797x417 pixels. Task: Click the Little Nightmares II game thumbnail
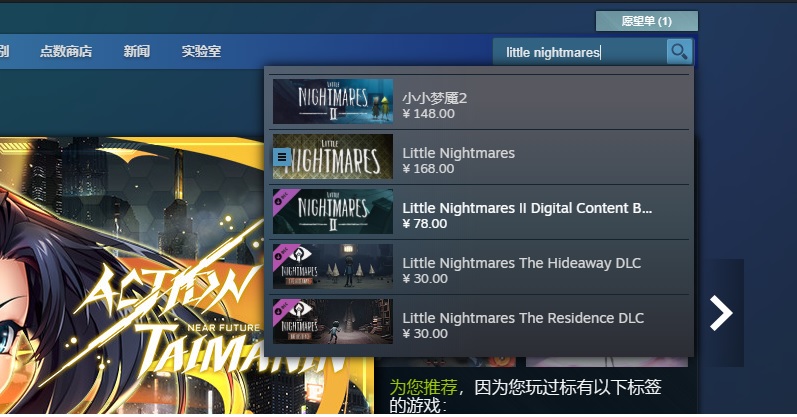(x=333, y=101)
